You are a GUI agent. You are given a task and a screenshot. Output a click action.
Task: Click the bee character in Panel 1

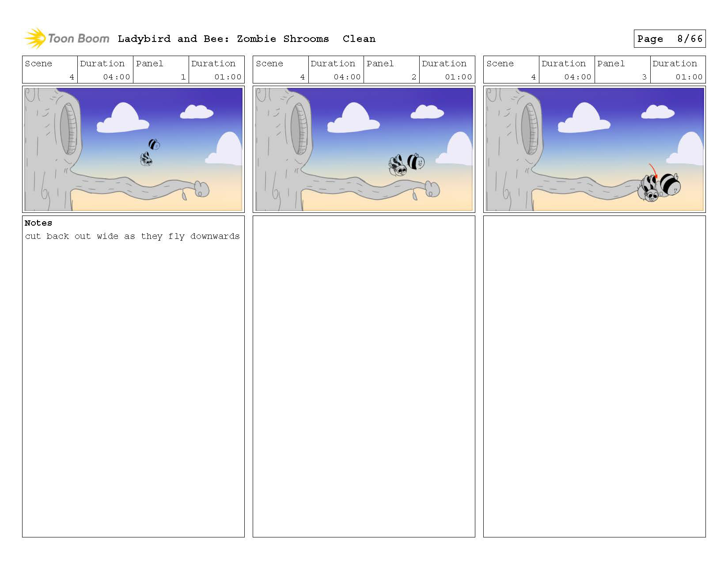pos(154,144)
